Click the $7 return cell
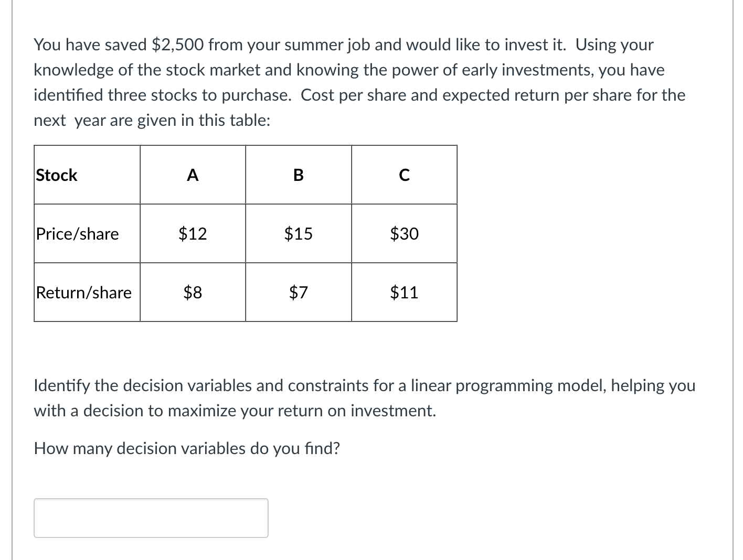743x560 pixels. point(299,292)
